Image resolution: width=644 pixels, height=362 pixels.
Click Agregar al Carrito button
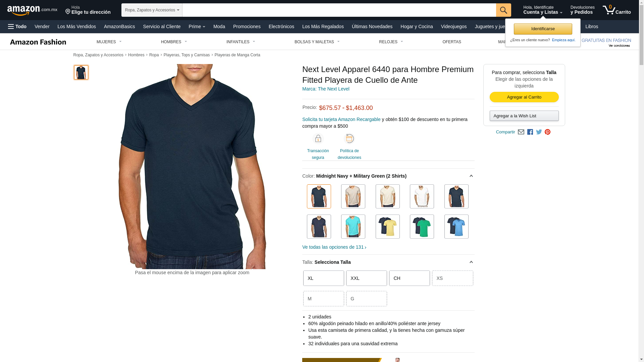point(524,97)
